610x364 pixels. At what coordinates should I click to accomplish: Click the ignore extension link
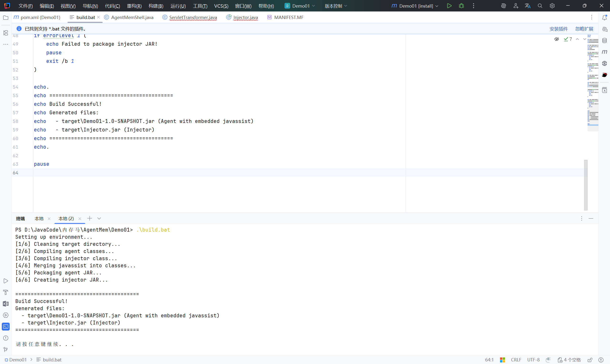click(x=584, y=29)
